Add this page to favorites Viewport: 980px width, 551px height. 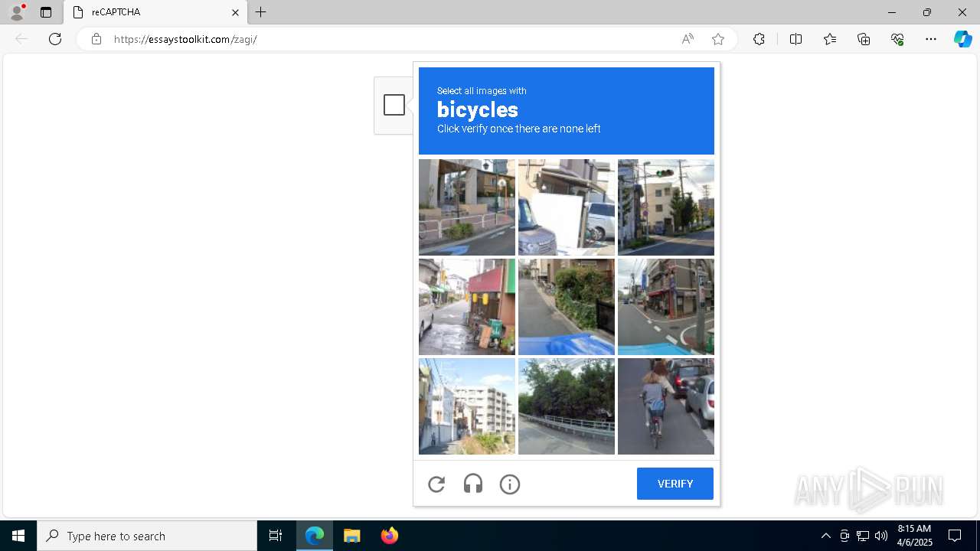pos(718,39)
